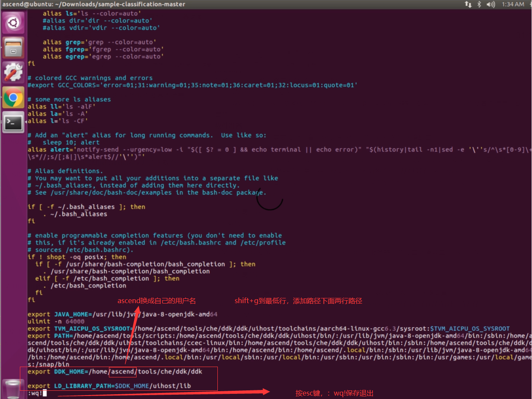Place cursor on the :wq! command line
The width and height of the screenshot is (532, 399).
tap(37, 393)
